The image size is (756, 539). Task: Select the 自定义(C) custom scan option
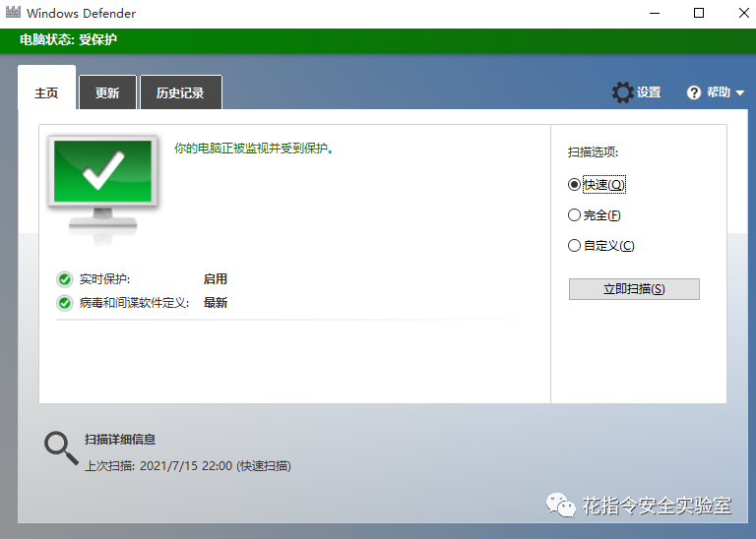click(x=600, y=246)
